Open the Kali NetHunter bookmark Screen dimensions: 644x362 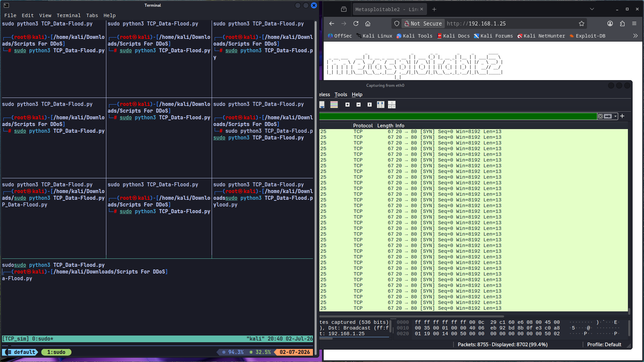pyautogui.click(x=541, y=36)
